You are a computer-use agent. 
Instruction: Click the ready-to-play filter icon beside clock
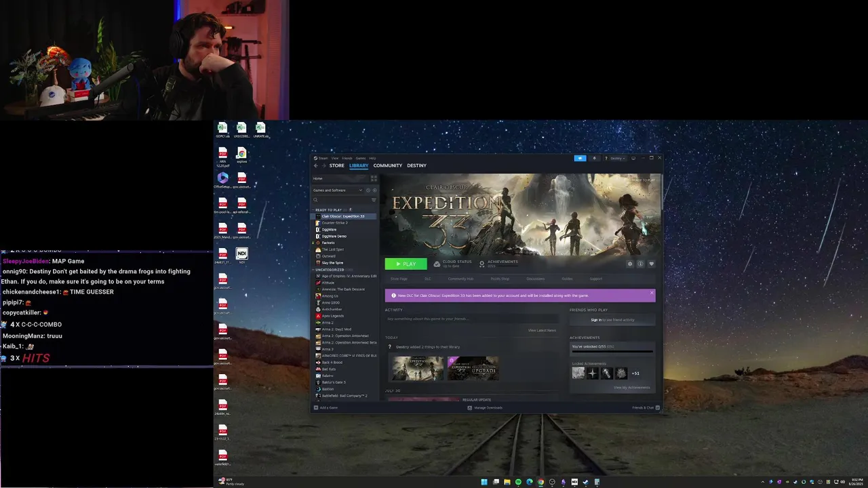pyautogui.click(x=374, y=190)
